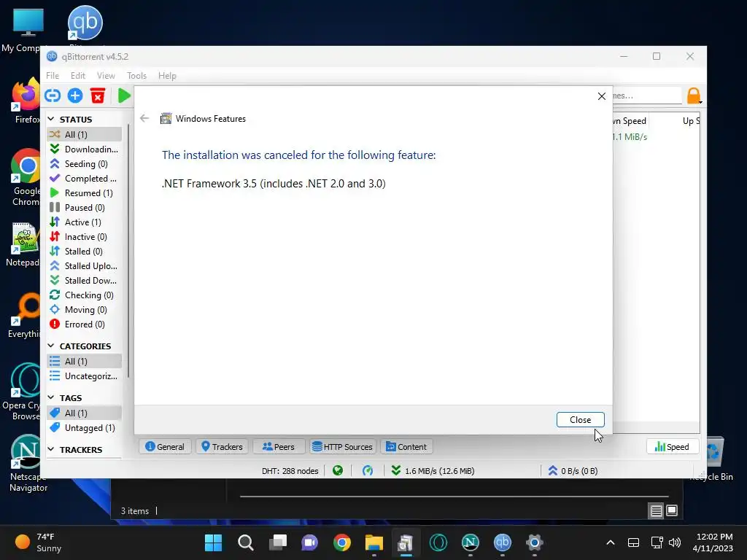
Task: Select the Moving (0) filter
Action: pos(85,309)
